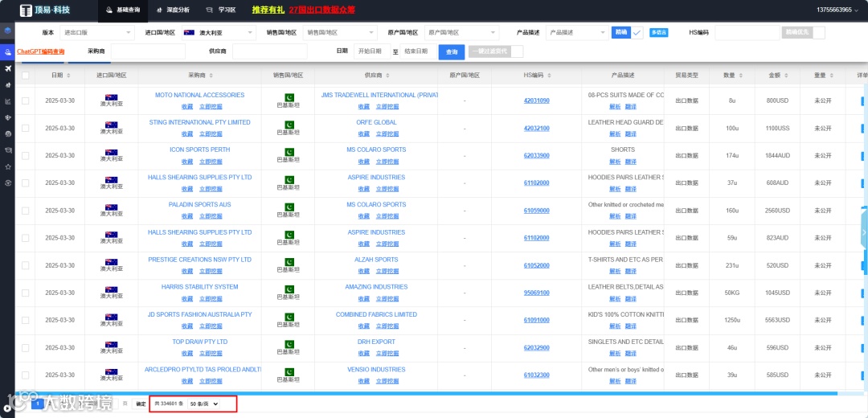The width and height of the screenshot is (868, 418).
Task: Click the bar-chart icon below the airplane
Action: click(7, 84)
